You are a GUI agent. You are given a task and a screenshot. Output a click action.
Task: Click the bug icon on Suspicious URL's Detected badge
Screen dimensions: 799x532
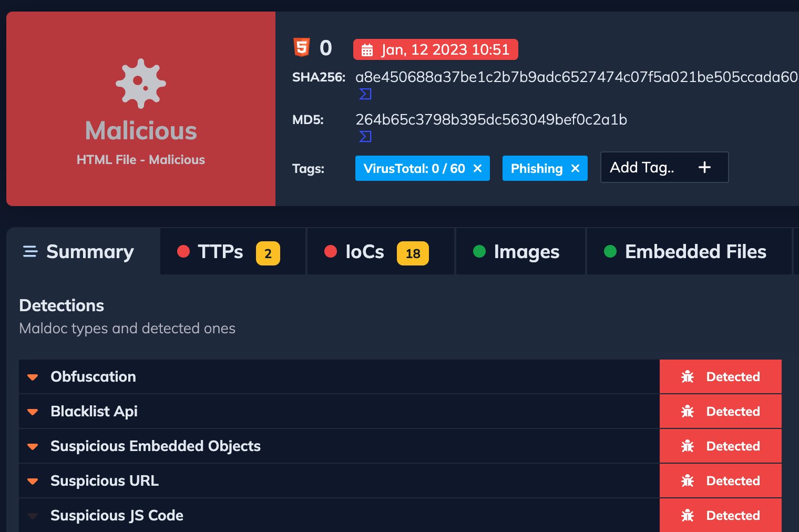click(688, 480)
